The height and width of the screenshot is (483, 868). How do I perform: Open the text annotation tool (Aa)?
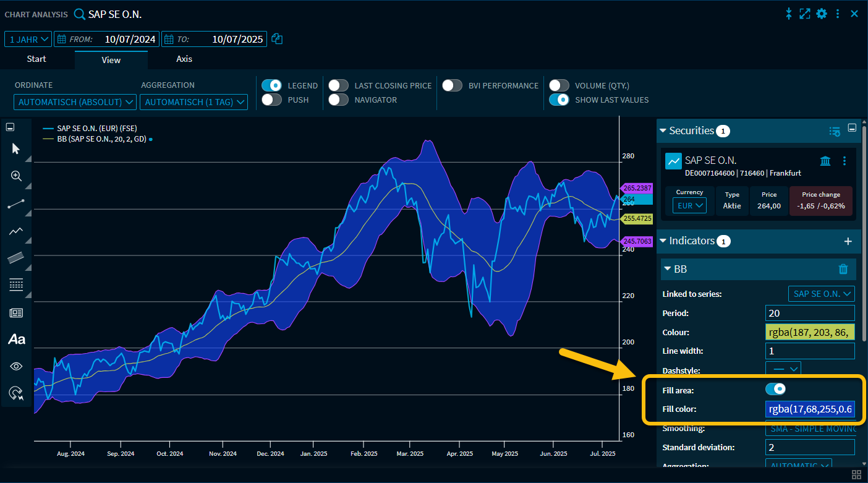pos(17,339)
